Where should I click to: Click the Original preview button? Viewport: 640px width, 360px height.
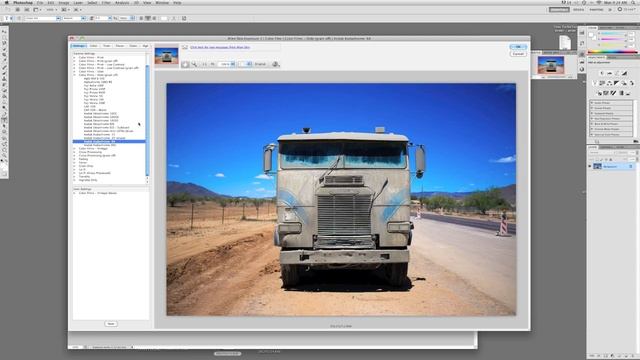(x=260, y=64)
